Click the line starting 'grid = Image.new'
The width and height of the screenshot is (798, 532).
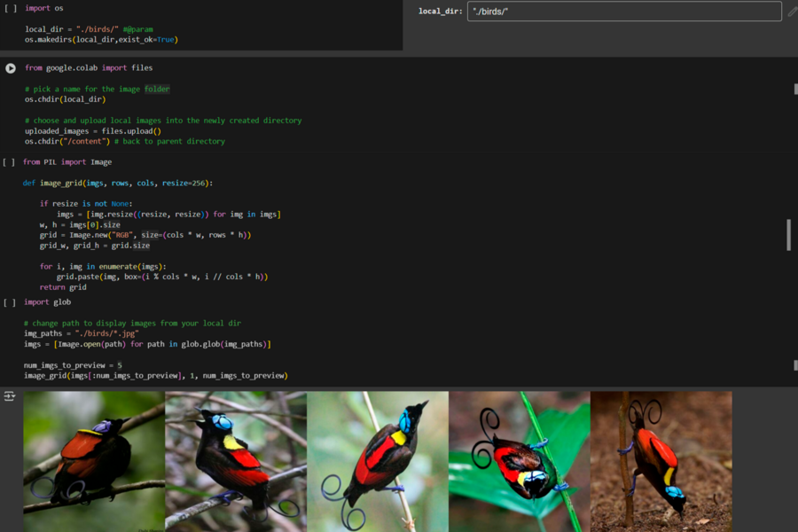[x=145, y=235]
